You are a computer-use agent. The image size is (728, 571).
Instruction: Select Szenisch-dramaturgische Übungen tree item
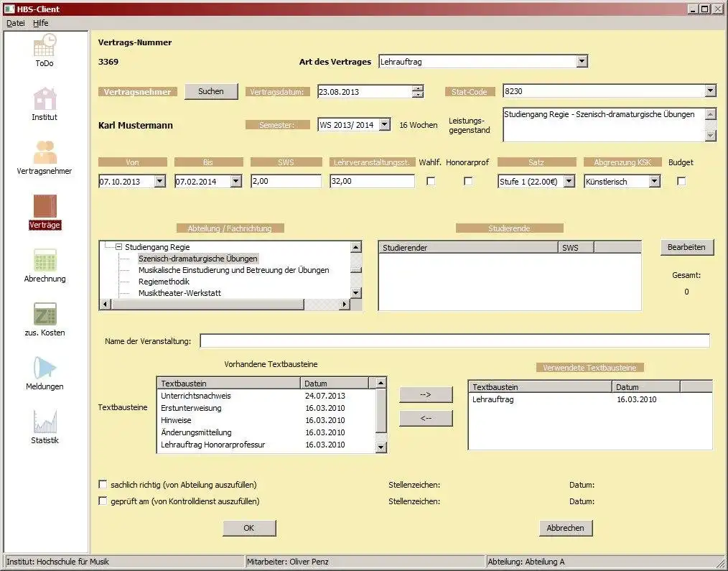198,259
